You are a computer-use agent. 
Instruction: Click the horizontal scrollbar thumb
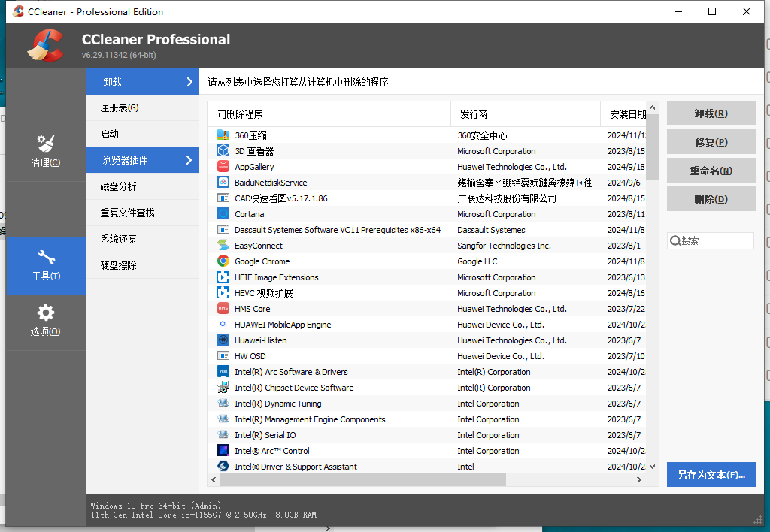click(x=363, y=479)
